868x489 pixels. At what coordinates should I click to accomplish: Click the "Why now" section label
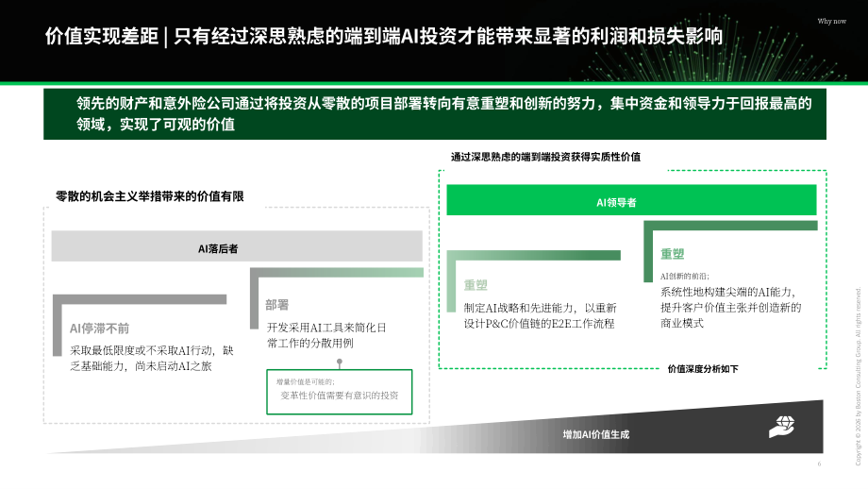click(x=831, y=21)
